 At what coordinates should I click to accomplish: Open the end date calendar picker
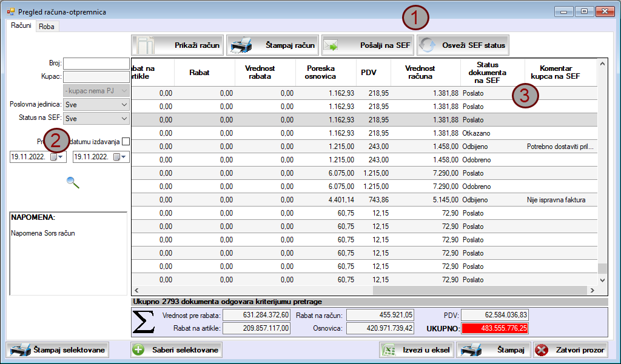119,157
